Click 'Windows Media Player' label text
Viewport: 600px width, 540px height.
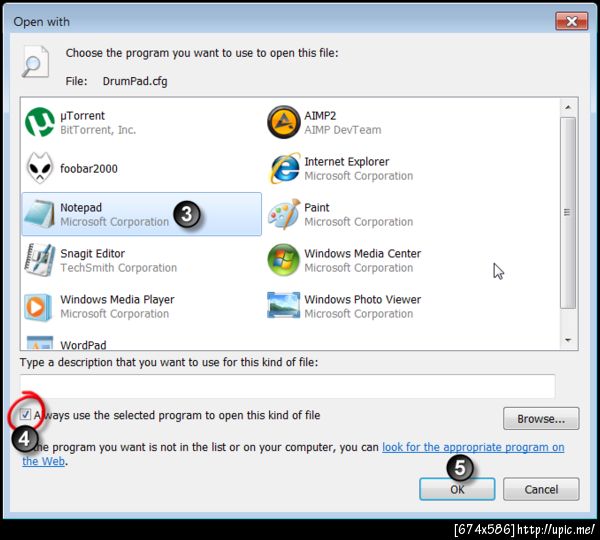point(117,299)
